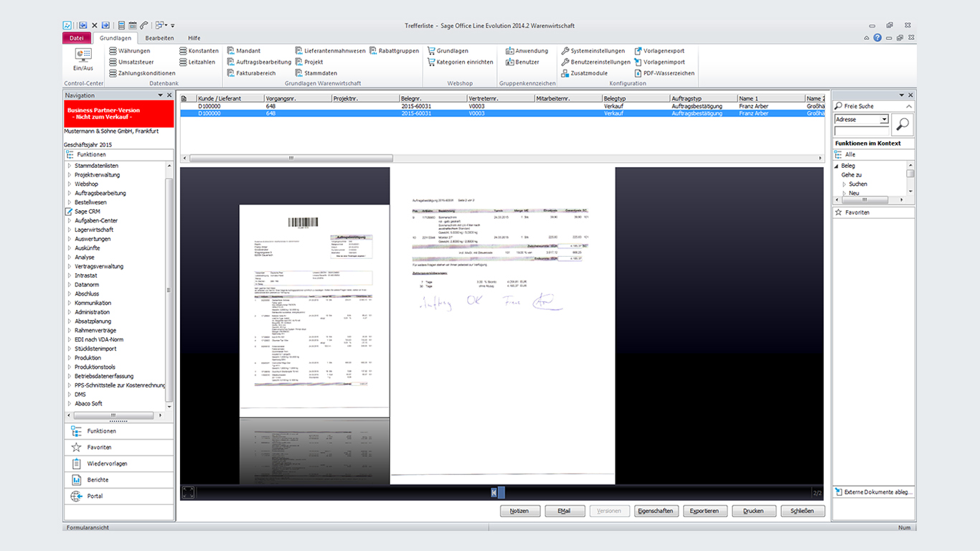Open Wiedervorlagen section in navigation panel

119,463
